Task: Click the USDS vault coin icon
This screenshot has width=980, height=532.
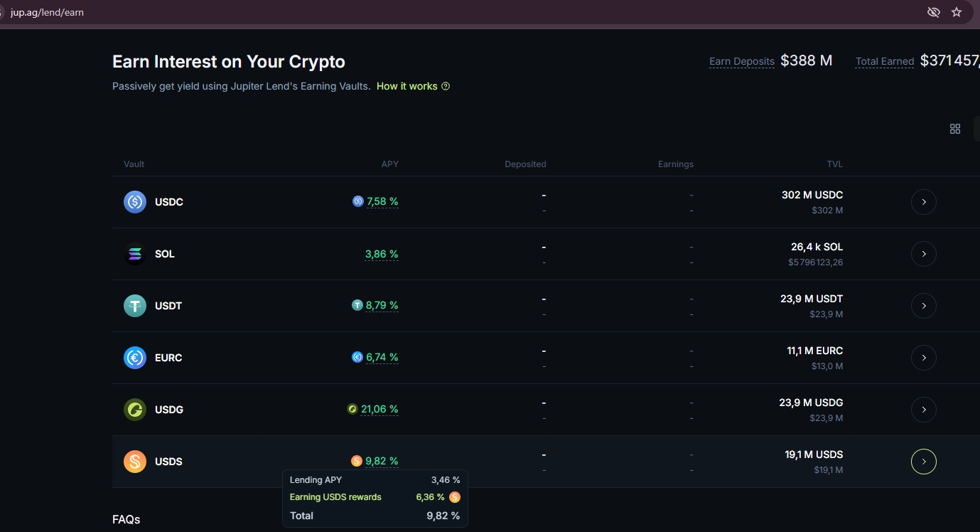Action: tap(135, 462)
